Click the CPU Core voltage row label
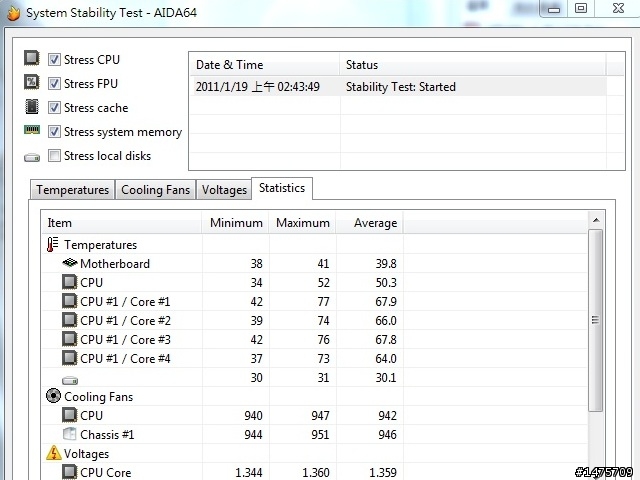This screenshot has width=640, height=480. click(x=105, y=473)
